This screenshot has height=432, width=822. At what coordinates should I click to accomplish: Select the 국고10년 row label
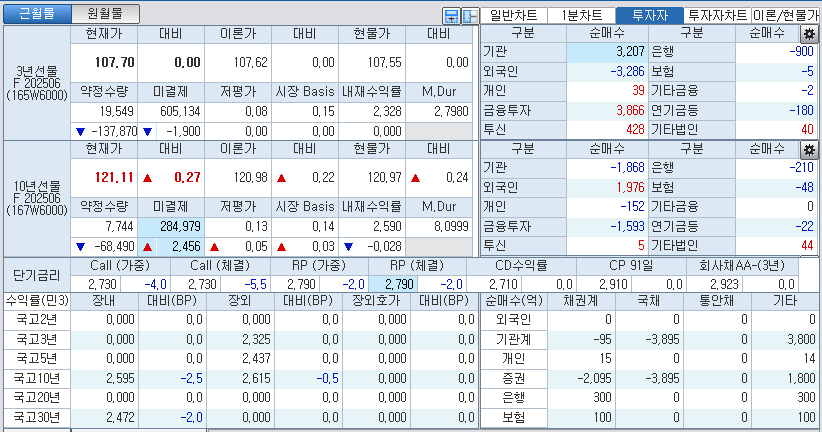point(37,378)
